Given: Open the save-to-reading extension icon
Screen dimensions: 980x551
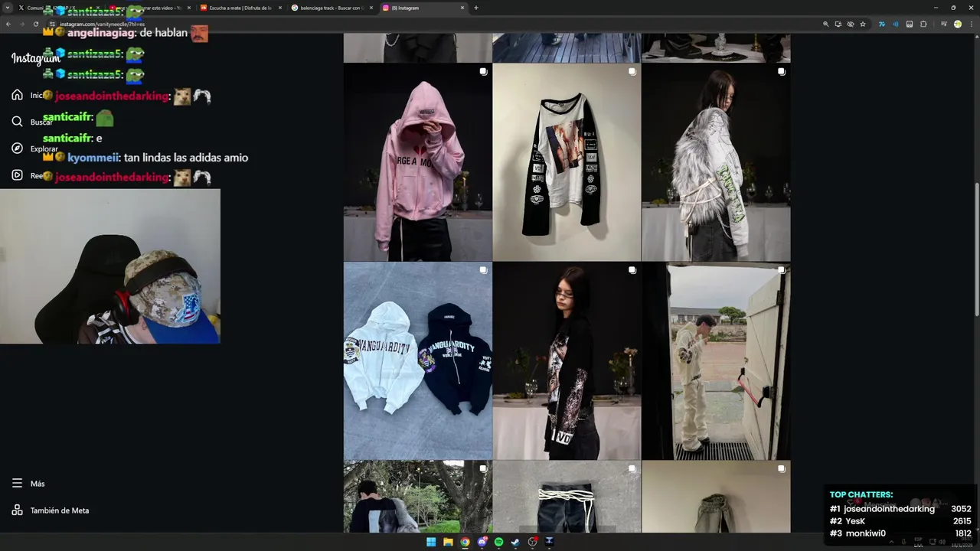Looking at the screenshot, I should pyautogui.click(x=910, y=24).
